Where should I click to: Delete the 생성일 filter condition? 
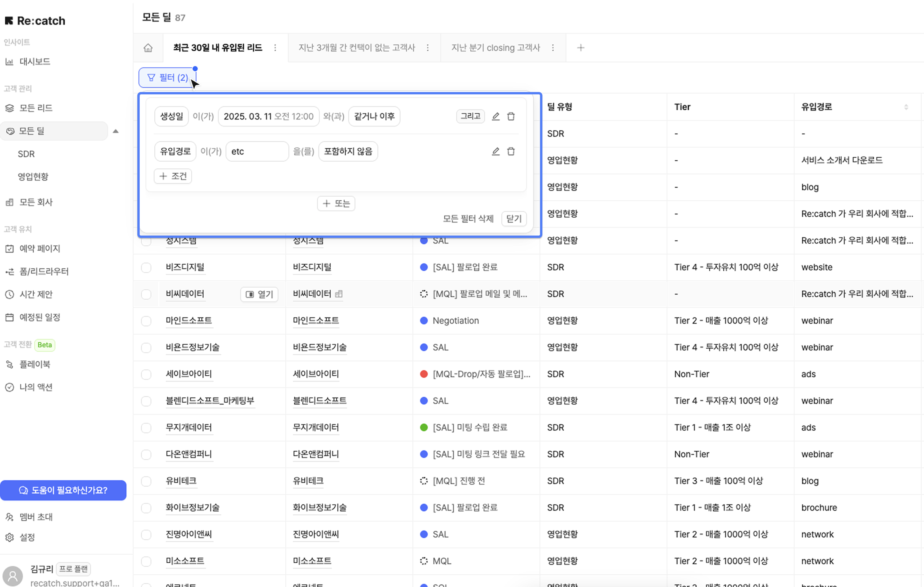click(x=511, y=116)
